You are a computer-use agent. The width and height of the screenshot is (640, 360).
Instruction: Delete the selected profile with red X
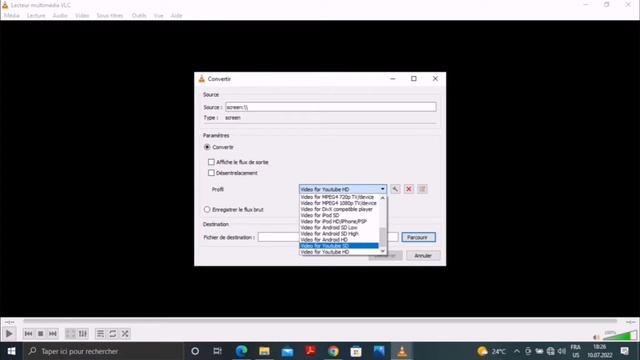click(409, 189)
